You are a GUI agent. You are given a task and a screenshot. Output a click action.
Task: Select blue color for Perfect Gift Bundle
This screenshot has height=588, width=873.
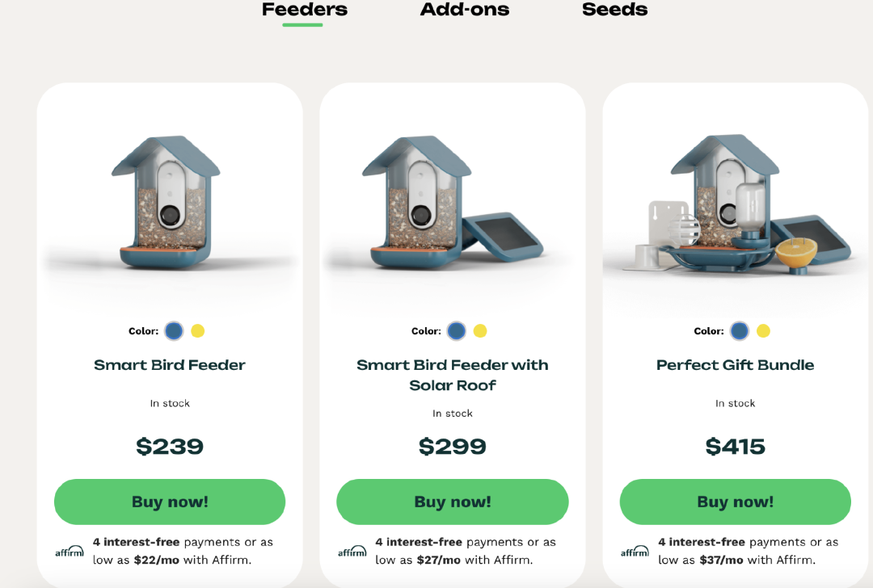(x=740, y=331)
